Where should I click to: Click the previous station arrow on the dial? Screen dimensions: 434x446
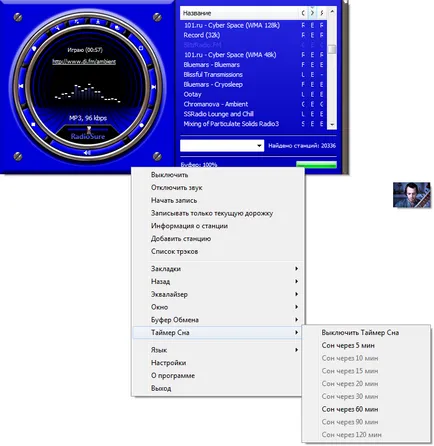[21, 87]
